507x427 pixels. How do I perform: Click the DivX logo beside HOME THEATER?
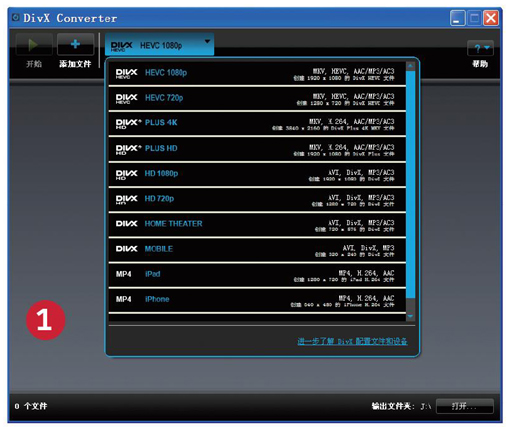coord(126,223)
